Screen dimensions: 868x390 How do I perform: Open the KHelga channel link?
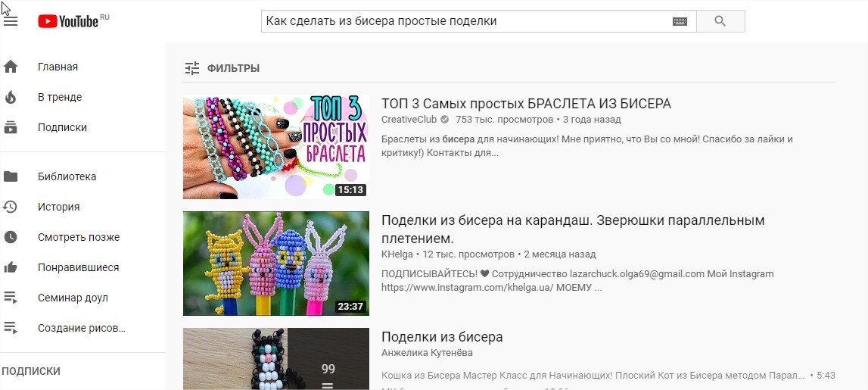click(x=397, y=255)
